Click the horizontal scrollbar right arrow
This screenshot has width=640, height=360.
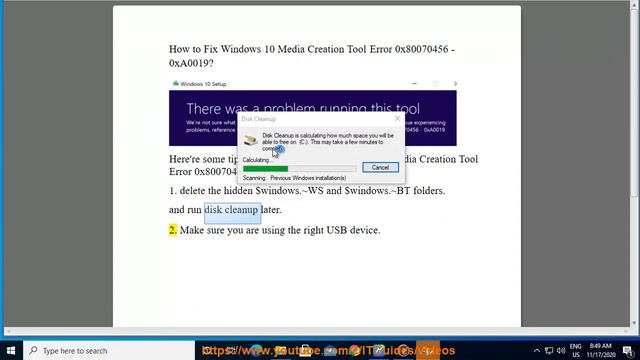pyautogui.click(x=627, y=331)
